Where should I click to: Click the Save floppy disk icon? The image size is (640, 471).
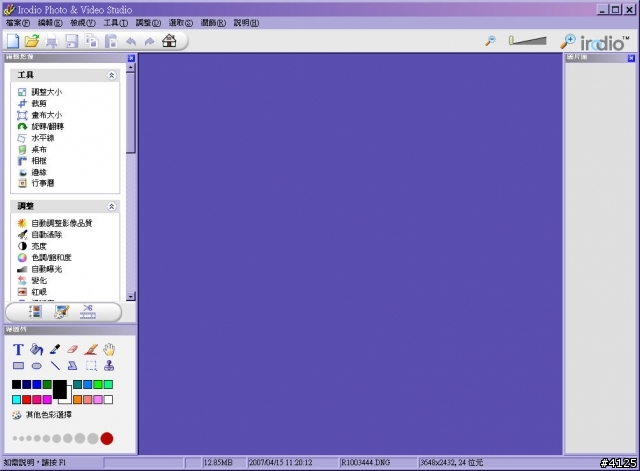pyautogui.click(x=72, y=41)
